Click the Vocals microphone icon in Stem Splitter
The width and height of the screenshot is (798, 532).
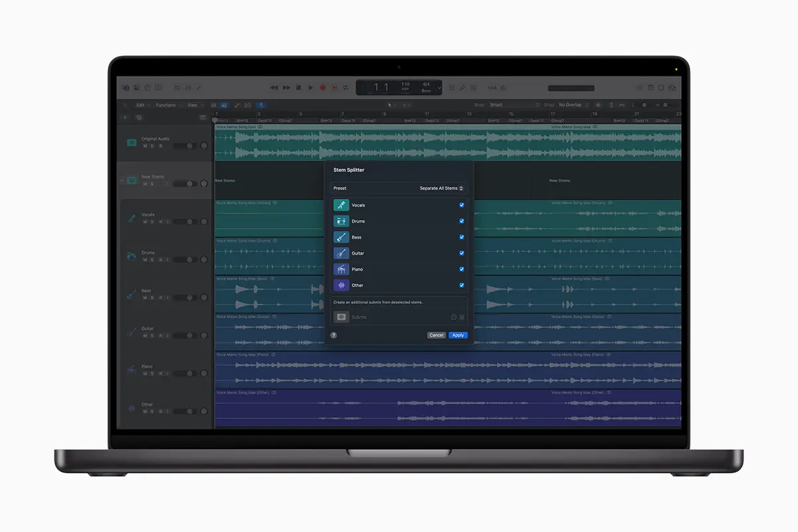click(340, 205)
